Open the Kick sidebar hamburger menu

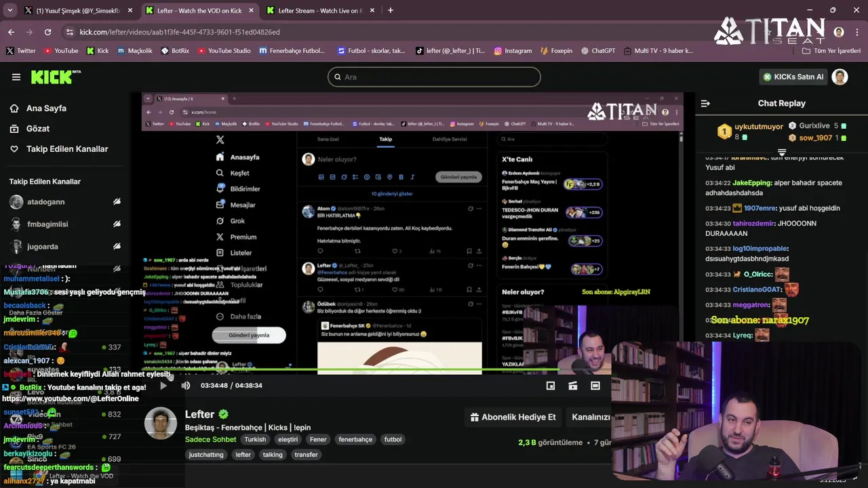point(16,77)
